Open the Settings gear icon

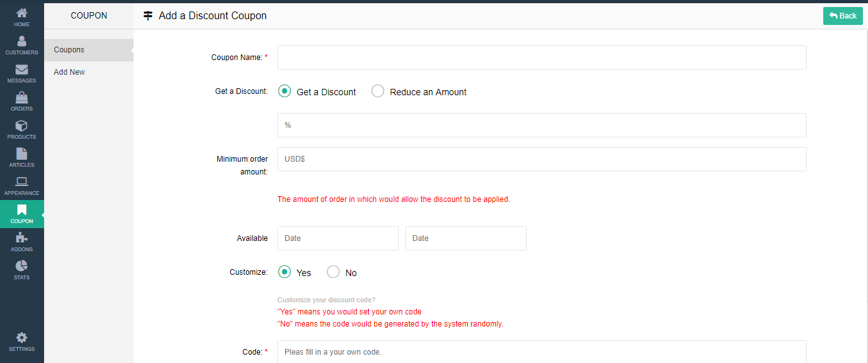pyautogui.click(x=22, y=341)
